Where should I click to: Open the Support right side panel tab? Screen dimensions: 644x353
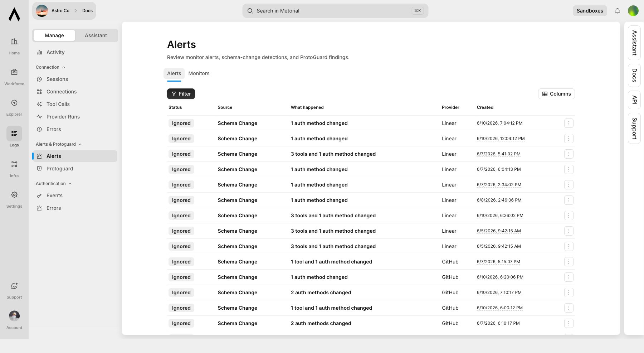click(x=634, y=129)
